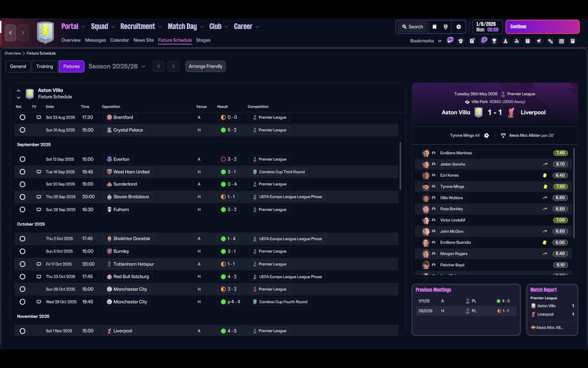Viewport: 588px width, 368px height.
Task: Switch to the Calendar tab
Action: pyautogui.click(x=119, y=40)
